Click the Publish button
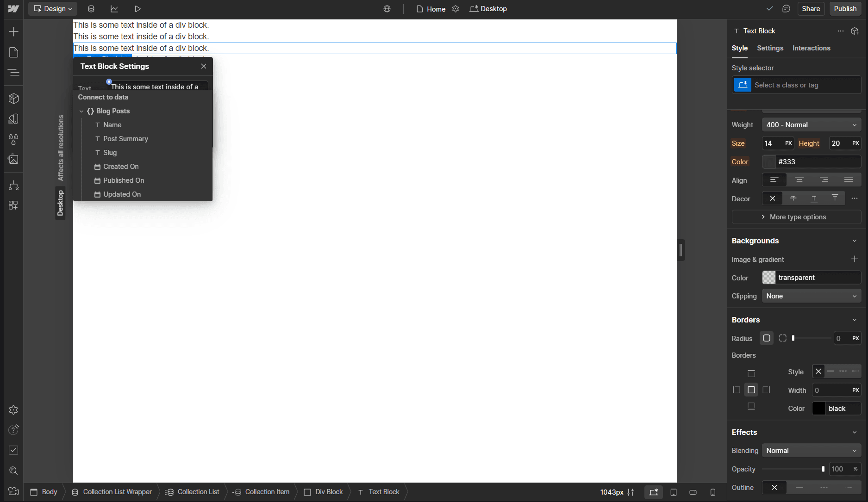Image resolution: width=868 pixels, height=502 pixels. point(845,9)
